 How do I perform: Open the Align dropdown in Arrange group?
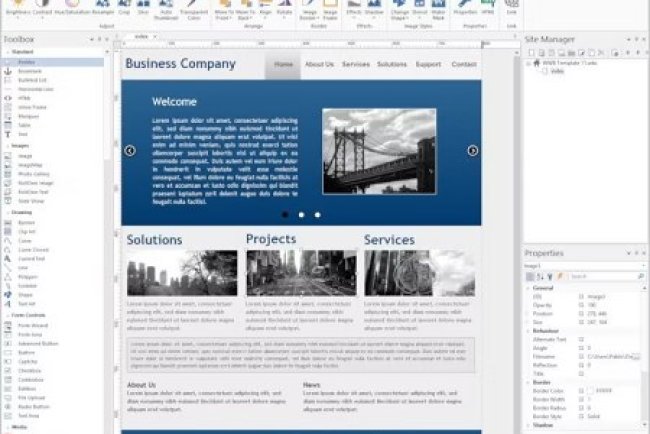pos(265,8)
